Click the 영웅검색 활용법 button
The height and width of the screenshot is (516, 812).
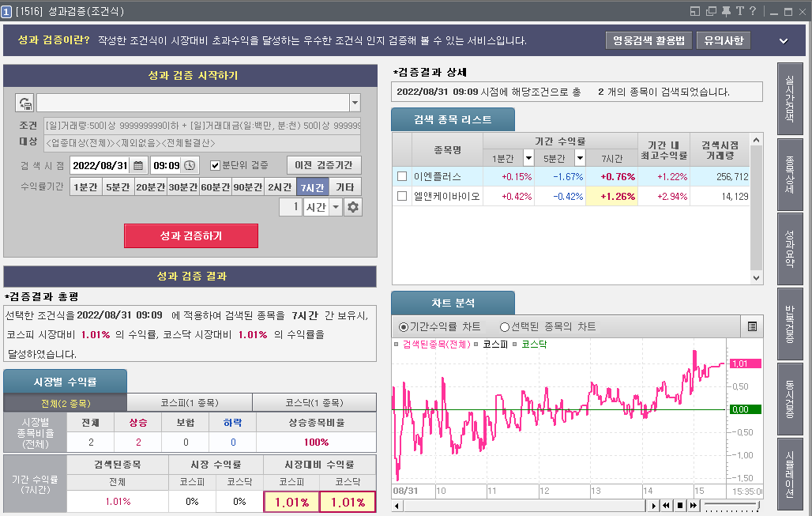pos(648,40)
